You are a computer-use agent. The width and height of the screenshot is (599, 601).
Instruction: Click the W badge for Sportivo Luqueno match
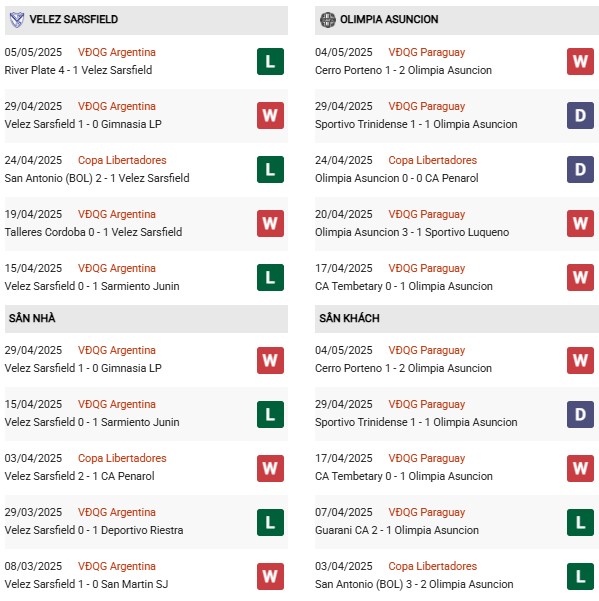[x=580, y=223]
